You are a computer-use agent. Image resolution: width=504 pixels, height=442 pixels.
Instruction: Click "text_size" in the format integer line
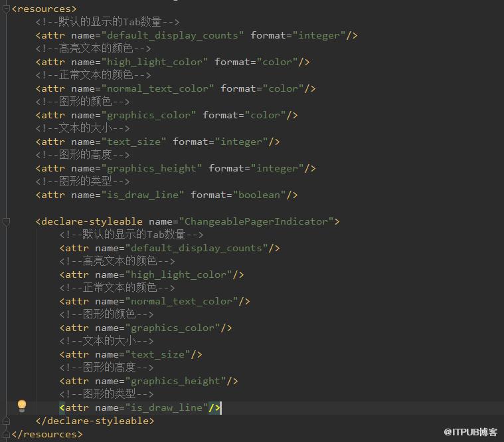[133, 142]
